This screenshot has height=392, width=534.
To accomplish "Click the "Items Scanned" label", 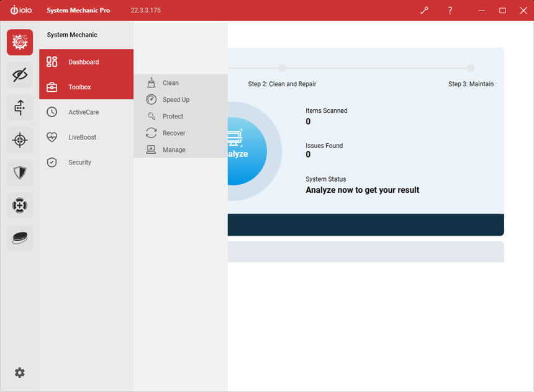I will [x=326, y=110].
